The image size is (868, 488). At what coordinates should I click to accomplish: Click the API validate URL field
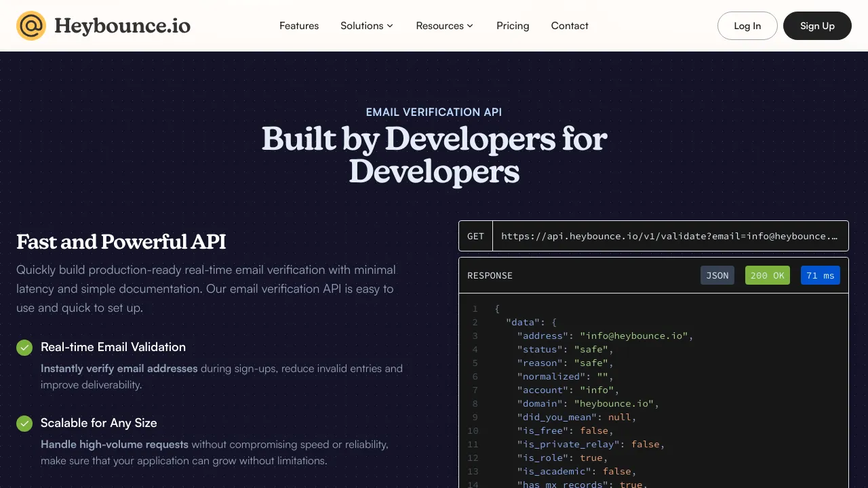[x=670, y=236]
